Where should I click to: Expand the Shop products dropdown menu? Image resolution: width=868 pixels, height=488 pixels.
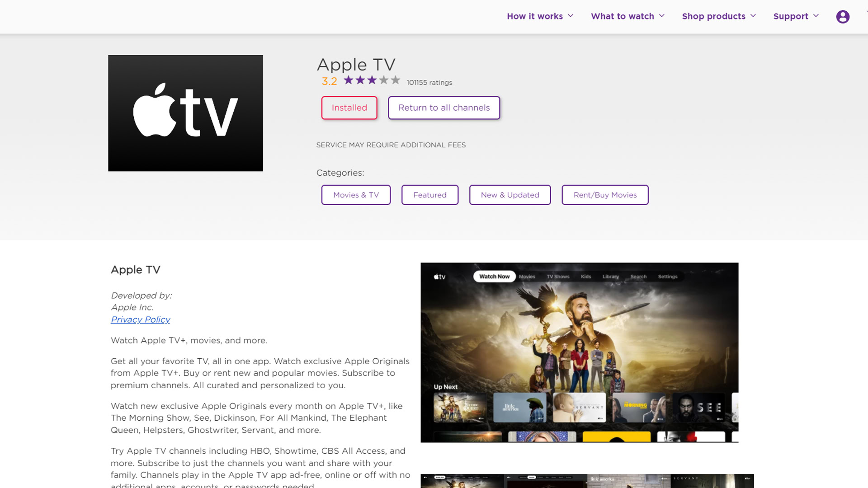point(720,16)
